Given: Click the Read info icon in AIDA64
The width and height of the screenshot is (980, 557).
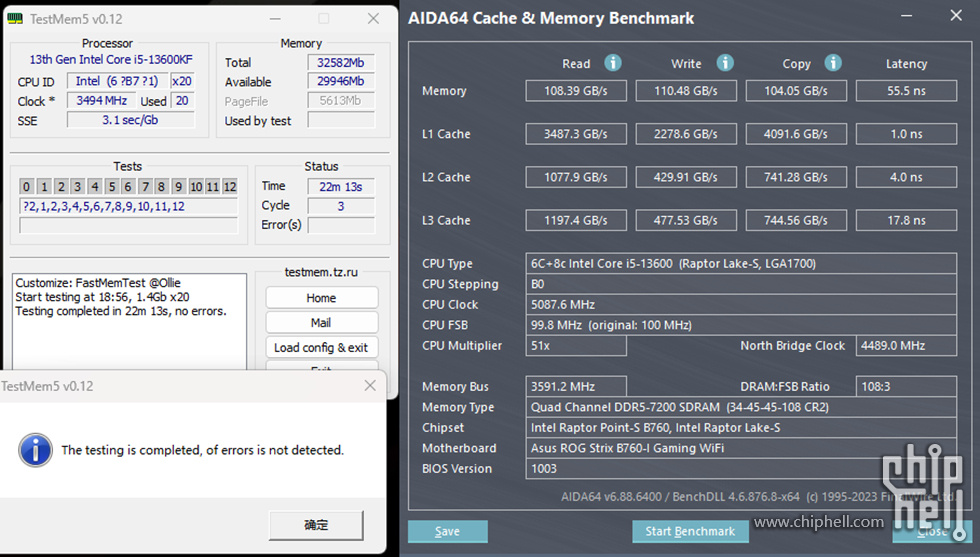Looking at the screenshot, I should click(x=612, y=63).
